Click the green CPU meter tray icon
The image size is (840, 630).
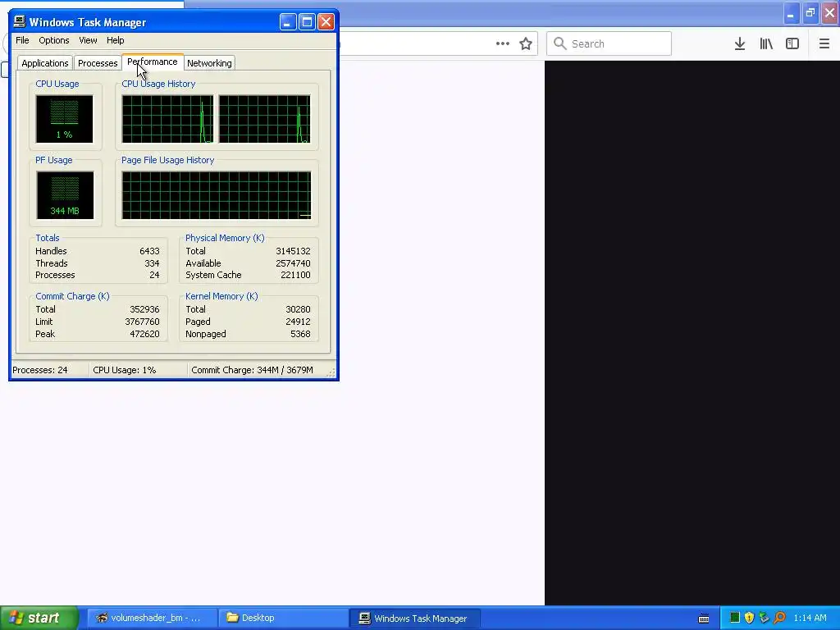click(735, 618)
